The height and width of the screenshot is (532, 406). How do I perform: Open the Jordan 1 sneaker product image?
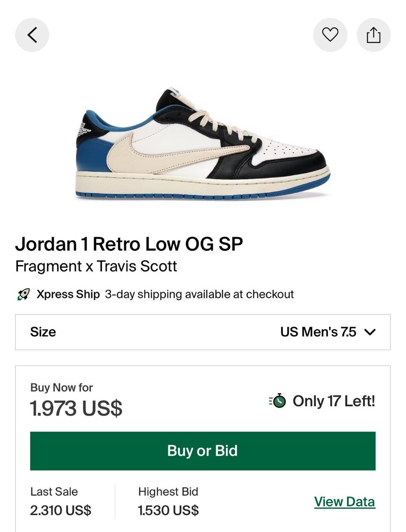point(203,145)
